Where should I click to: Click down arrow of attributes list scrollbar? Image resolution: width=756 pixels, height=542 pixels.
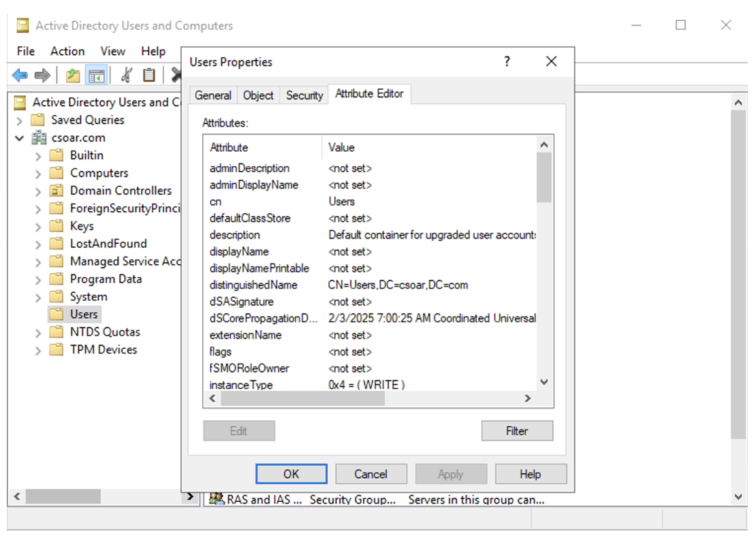click(x=544, y=382)
